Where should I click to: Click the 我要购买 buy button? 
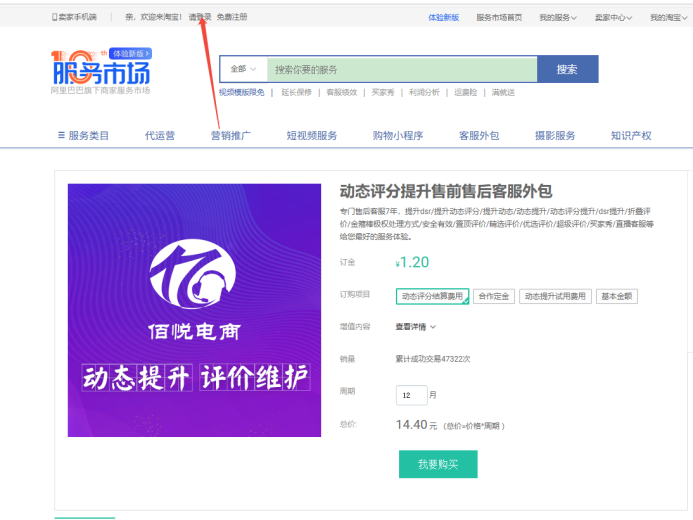(438, 464)
